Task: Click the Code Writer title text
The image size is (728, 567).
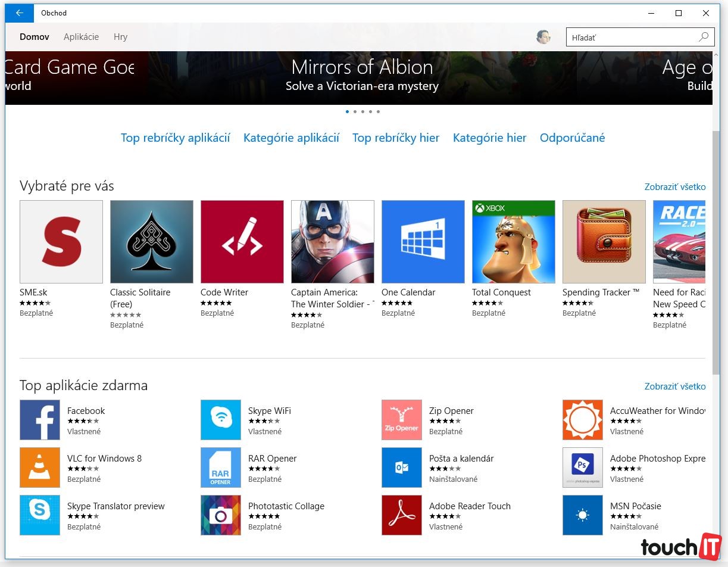Action: (224, 292)
